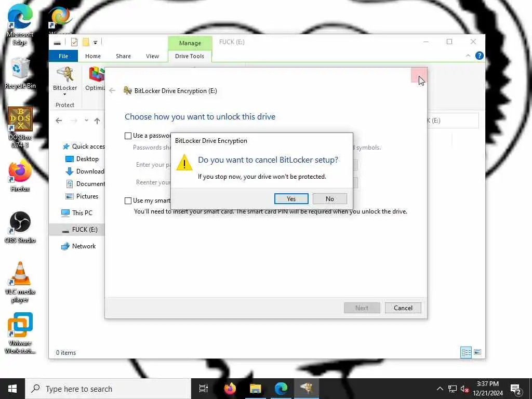Open notification center

click(516, 389)
